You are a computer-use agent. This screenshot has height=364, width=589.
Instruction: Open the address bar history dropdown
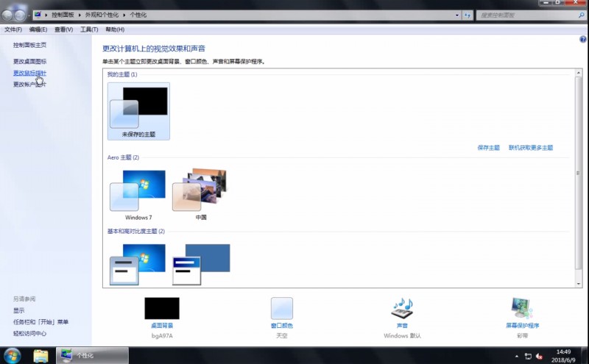tap(456, 15)
